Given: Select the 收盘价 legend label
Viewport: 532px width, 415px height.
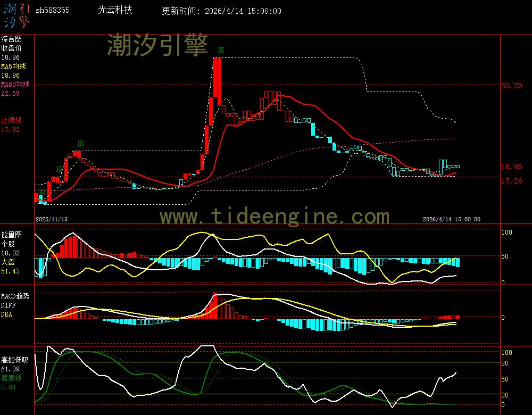Looking at the screenshot, I should click(11, 48).
